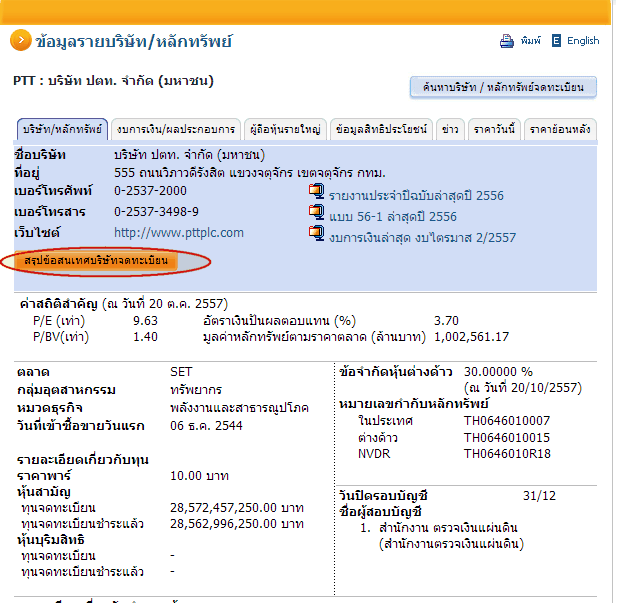Click the ค่าสถิติสำคัญ statistics heading
Image resolution: width=617 pixels, height=603 pixels.
(59, 304)
